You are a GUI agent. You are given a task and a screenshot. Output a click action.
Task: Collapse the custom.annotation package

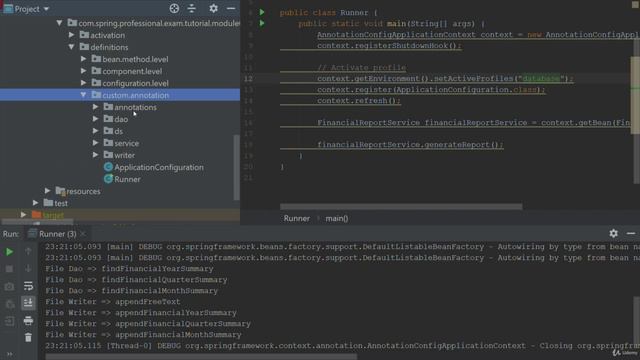pos(83,95)
